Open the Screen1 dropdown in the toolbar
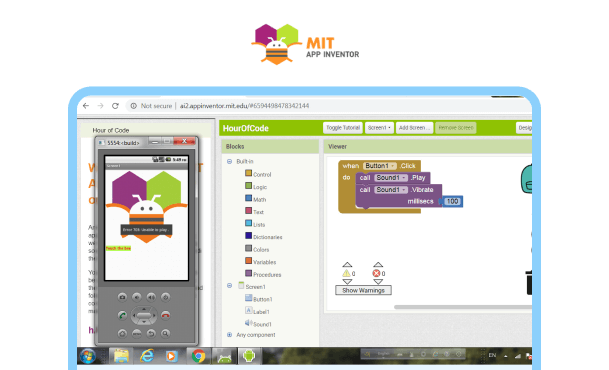The image size is (609, 370). coord(379,128)
